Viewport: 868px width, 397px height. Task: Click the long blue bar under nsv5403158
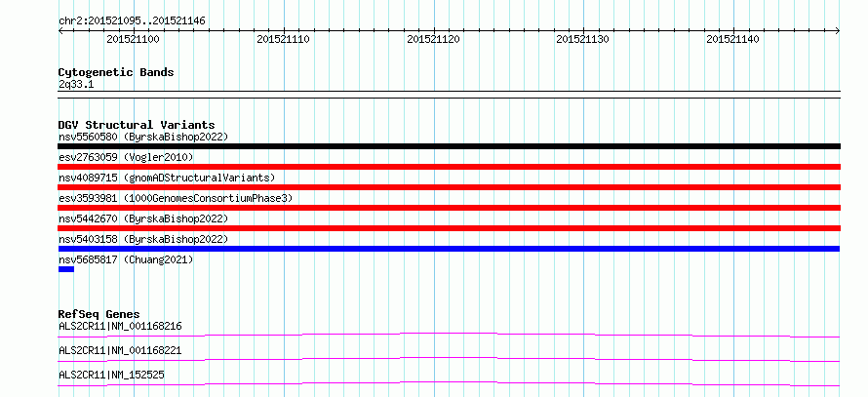click(x=449, y=249)
